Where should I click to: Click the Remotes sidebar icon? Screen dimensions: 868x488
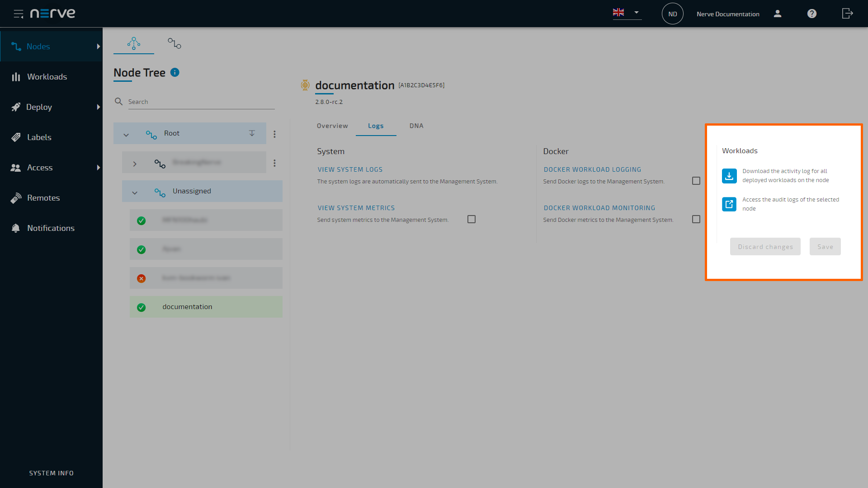[x=16, y=197]
